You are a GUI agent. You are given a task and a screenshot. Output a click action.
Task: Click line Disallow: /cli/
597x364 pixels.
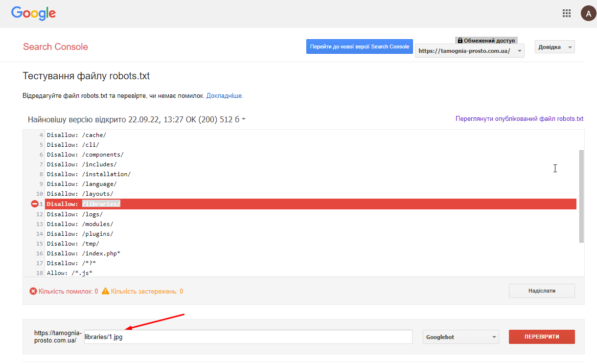pyautogui.click(x=73, y=145)
